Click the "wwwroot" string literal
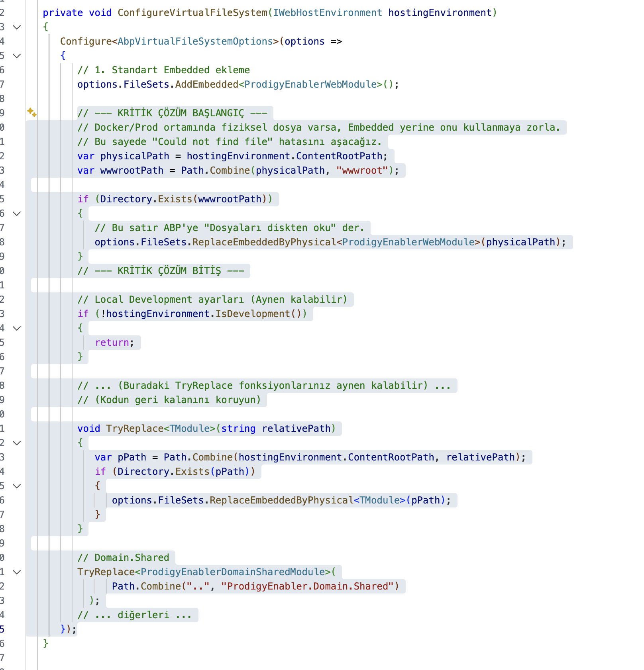 (x=362, y=170)
